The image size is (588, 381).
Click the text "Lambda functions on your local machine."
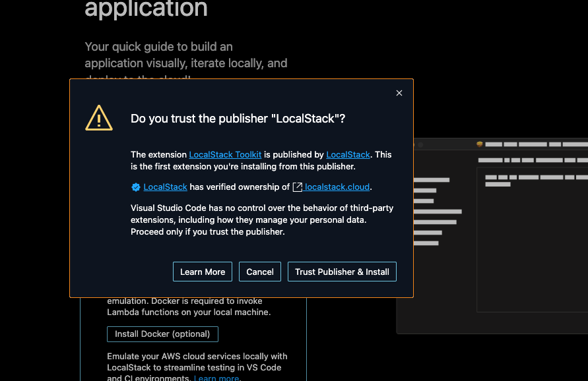[x=189, y=312]
